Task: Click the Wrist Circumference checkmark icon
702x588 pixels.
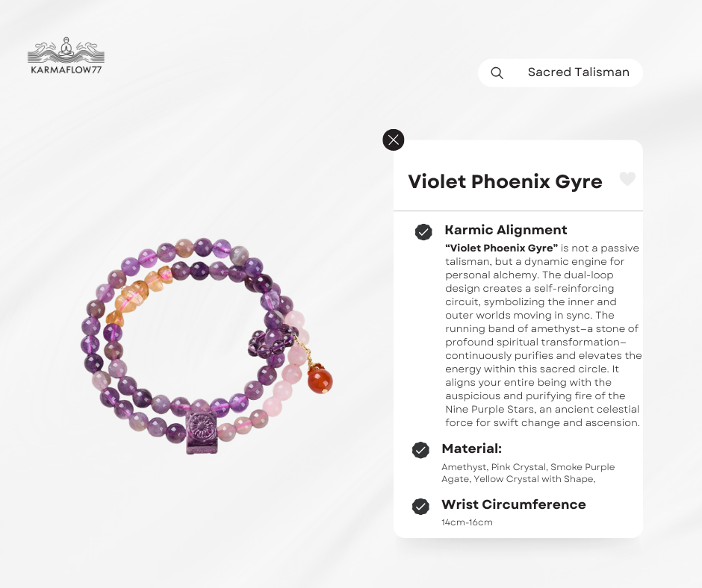Action: coord(420,506)
